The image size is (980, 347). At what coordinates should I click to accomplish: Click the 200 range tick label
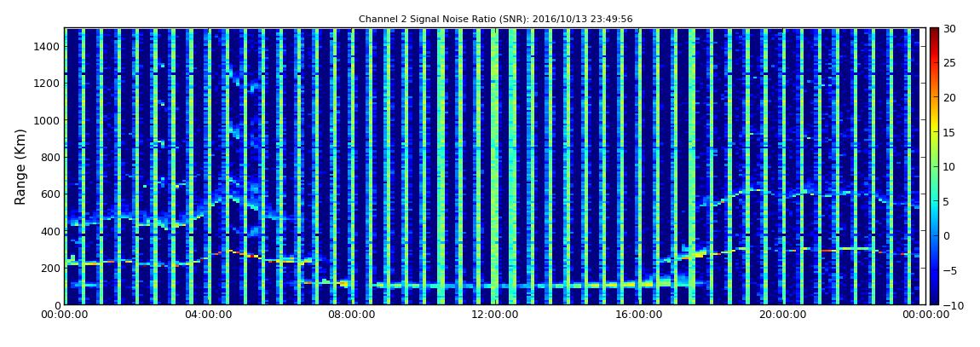tap(50, 268)
